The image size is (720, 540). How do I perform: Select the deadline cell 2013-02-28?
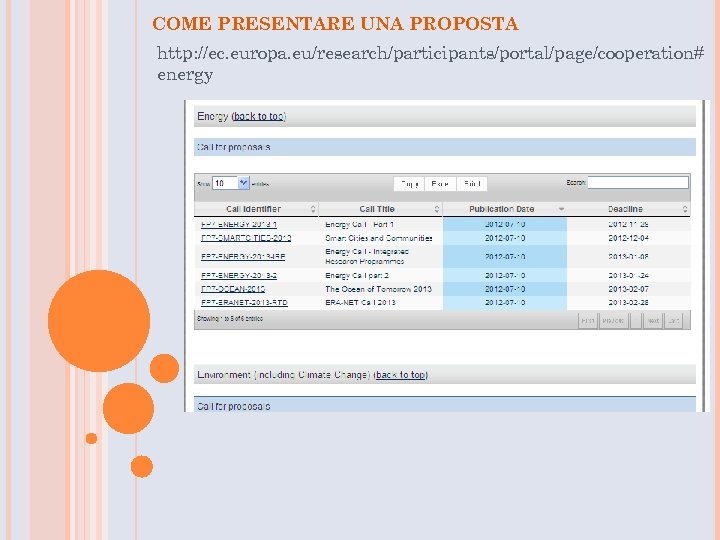tap(628, 303)
